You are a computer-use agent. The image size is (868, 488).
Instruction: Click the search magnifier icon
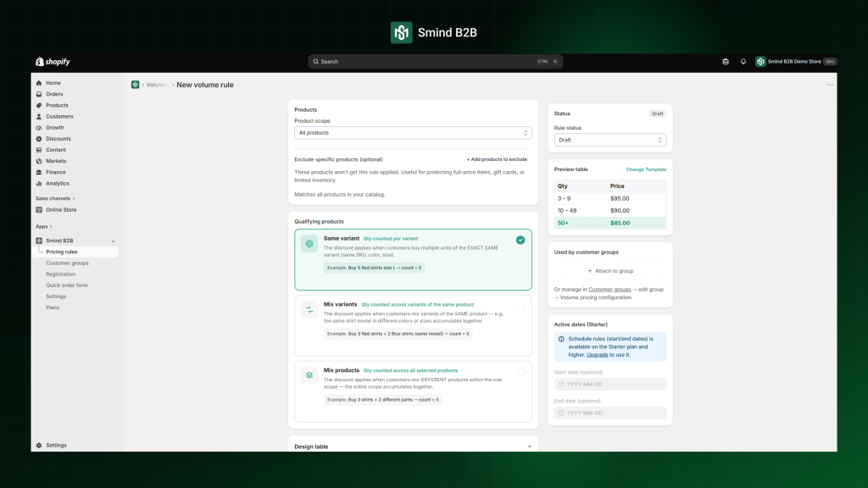tap(315, 61)
